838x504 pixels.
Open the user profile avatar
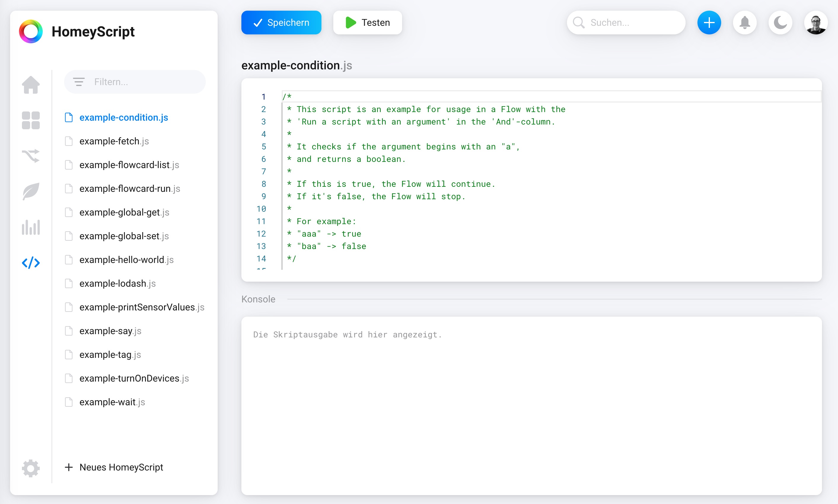(x=815, y=23)
